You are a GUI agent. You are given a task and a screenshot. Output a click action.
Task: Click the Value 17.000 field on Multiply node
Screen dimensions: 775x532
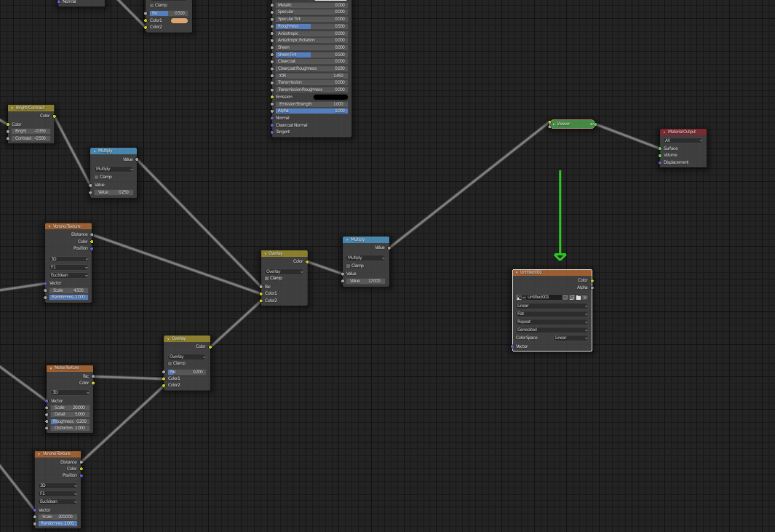click(366, 281)
